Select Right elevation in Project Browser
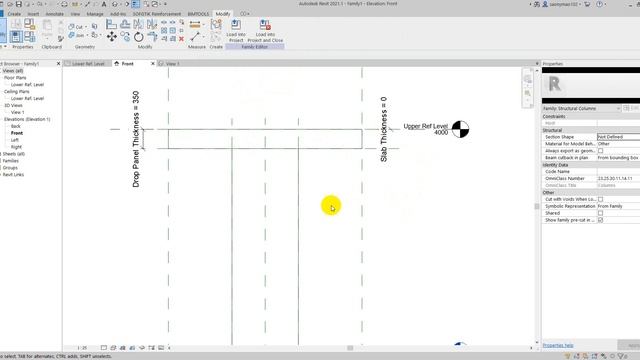The width and height of the screenshot is (640, 360). coord(16,147)
